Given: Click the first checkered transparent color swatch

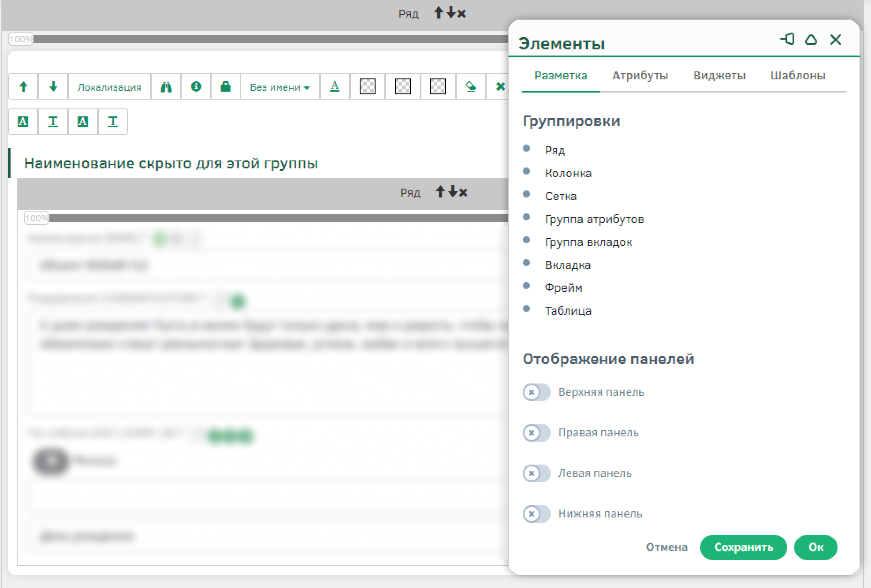Looking at the screenshot, I should [367, 86].
